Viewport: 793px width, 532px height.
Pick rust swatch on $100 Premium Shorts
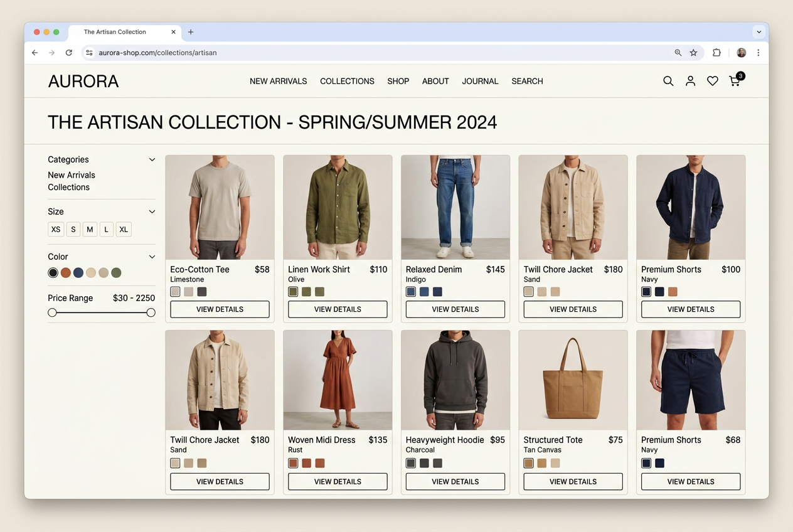point(673,292)
